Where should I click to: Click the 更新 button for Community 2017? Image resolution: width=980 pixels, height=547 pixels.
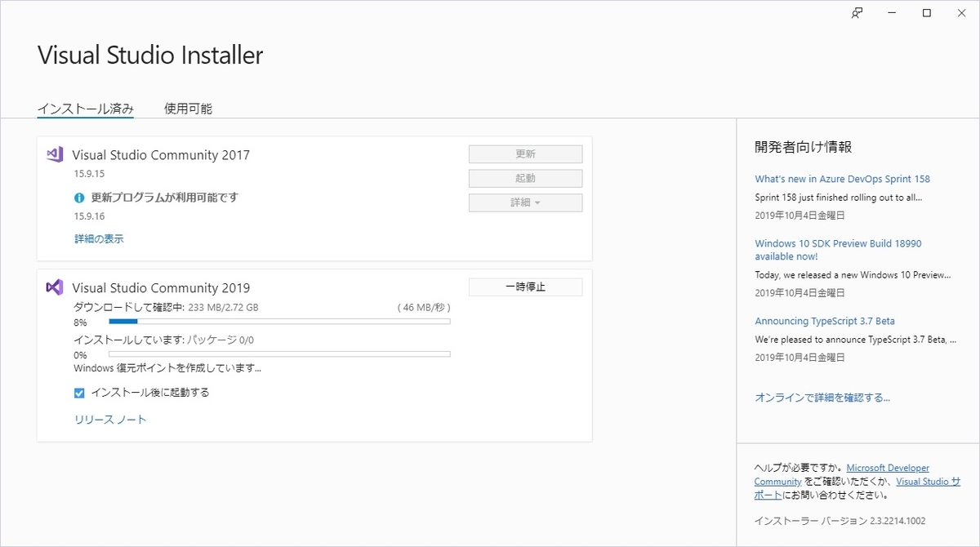tap(525, 153)
